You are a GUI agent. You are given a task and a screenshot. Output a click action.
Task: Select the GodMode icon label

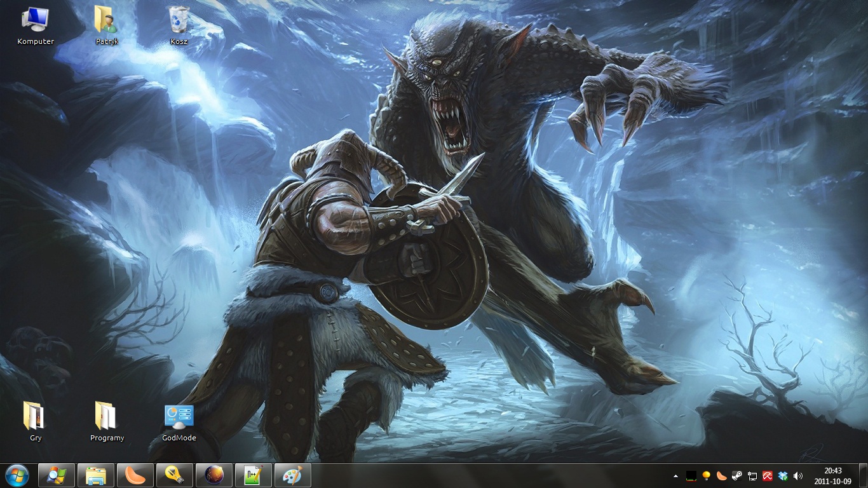(x=179, y=438)
